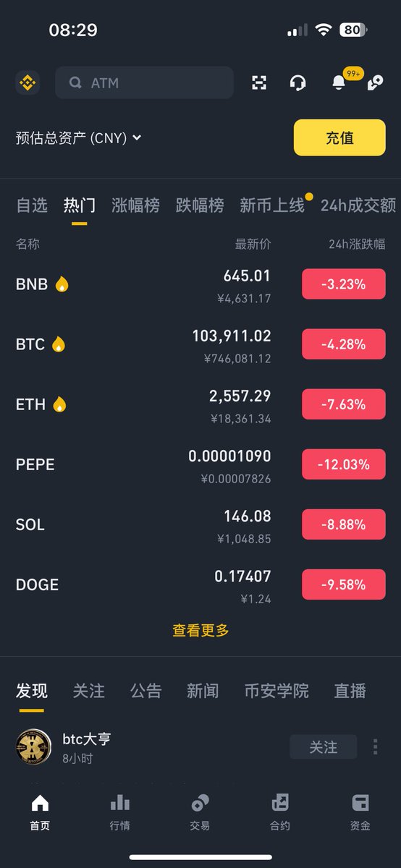The width and height of the screenshot is (401, 868).
Task: Tap 查看更多 to show more coins
Action: click(x=200, y=630)
